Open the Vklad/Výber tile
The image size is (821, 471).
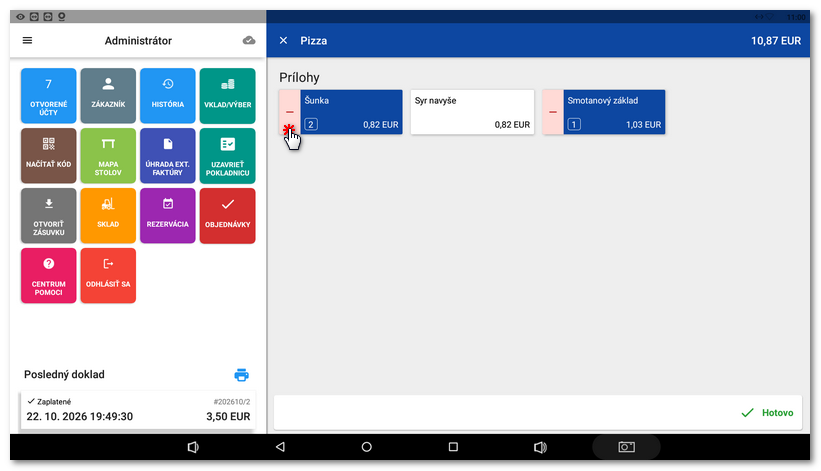click(x=227, y=96)
